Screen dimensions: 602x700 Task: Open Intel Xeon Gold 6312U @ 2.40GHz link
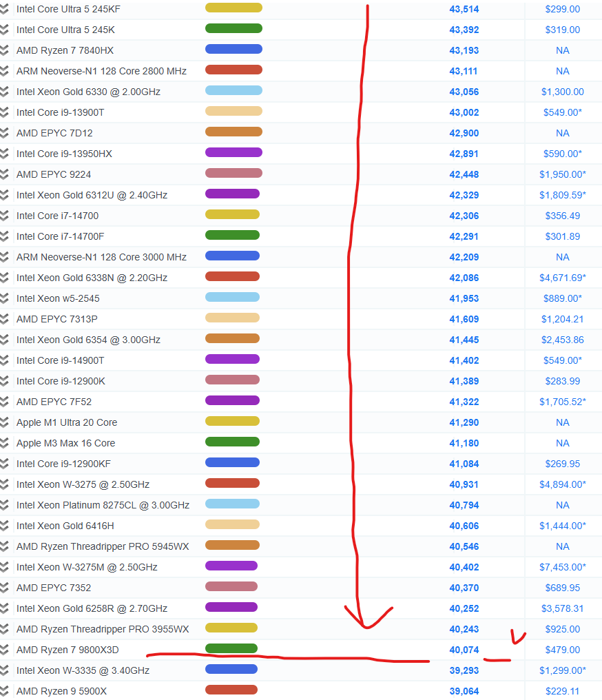click(x=92, y=195)
